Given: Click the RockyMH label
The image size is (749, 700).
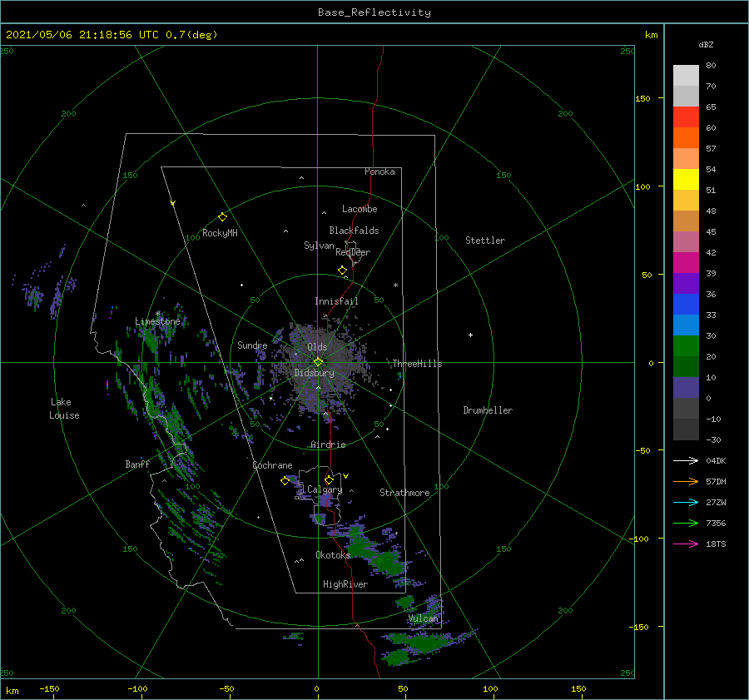Looking at the screenshot, I should coord(220,233).
